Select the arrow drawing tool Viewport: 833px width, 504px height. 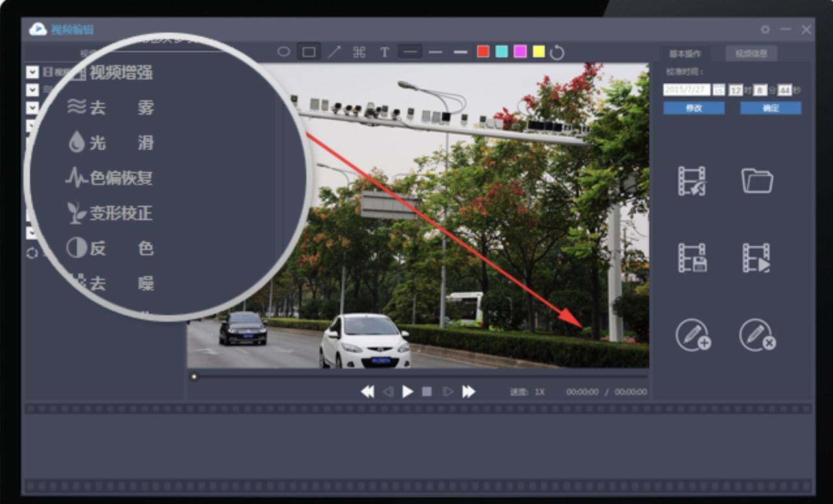[334, 52]
